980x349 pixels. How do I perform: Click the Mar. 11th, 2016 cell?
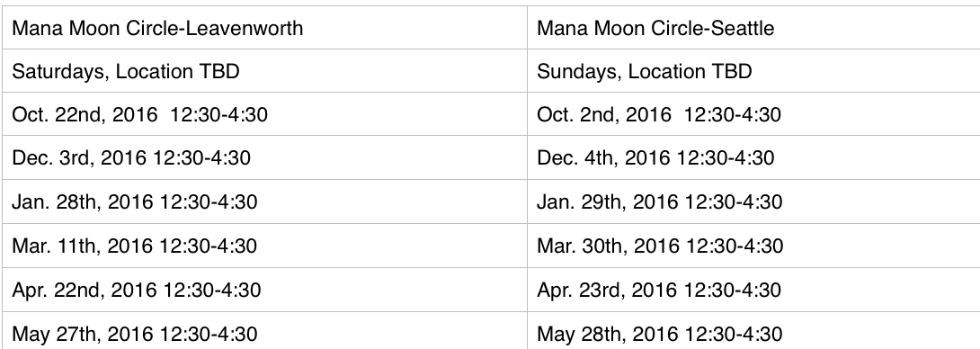coord(264,246)
